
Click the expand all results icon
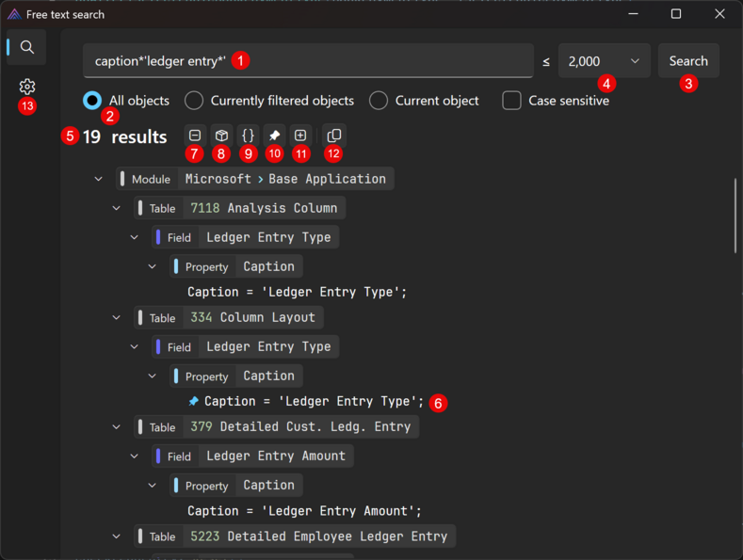click(x=300, y=136)
